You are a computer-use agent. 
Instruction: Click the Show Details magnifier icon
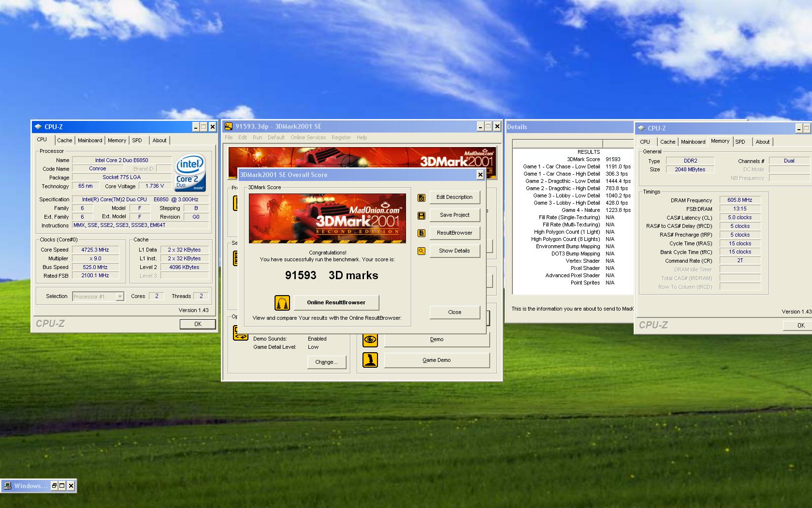pos(421,251)
